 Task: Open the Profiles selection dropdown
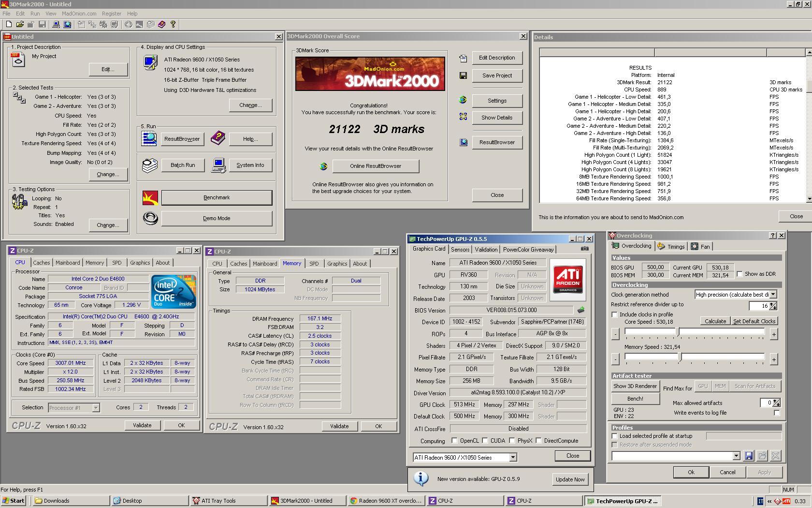coord(736,456)
